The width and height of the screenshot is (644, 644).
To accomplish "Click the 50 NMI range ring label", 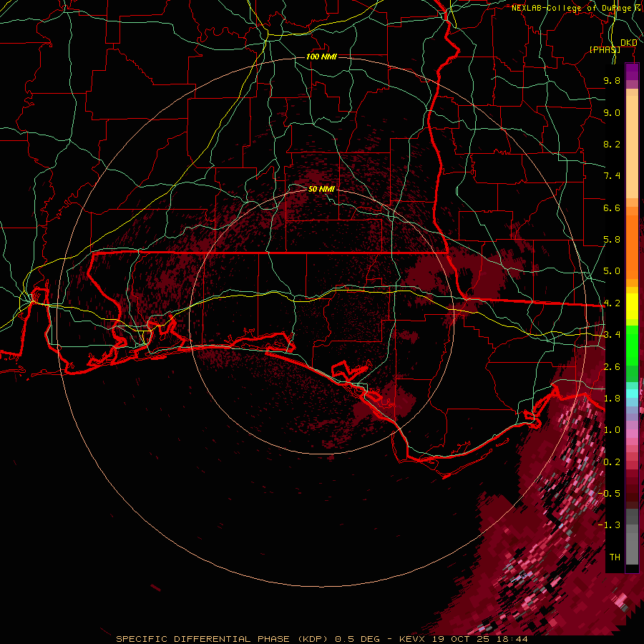I will 321,189.
